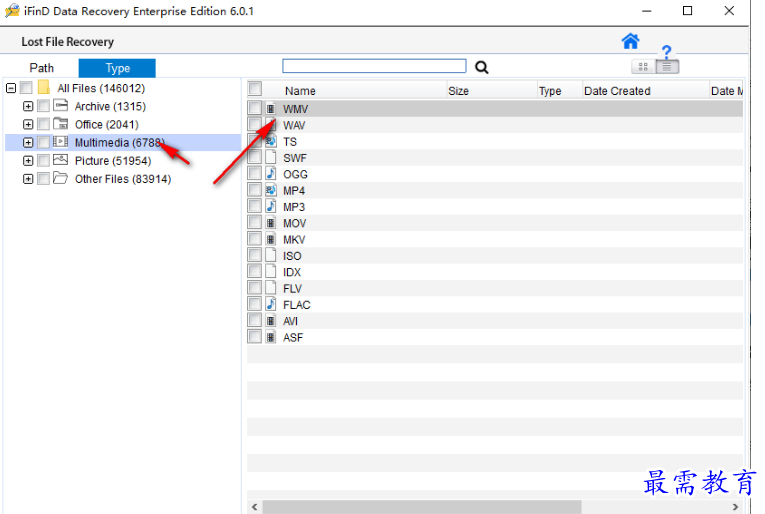Click the AVI film strip icon
765x514 pixels.
pos(271,321)
